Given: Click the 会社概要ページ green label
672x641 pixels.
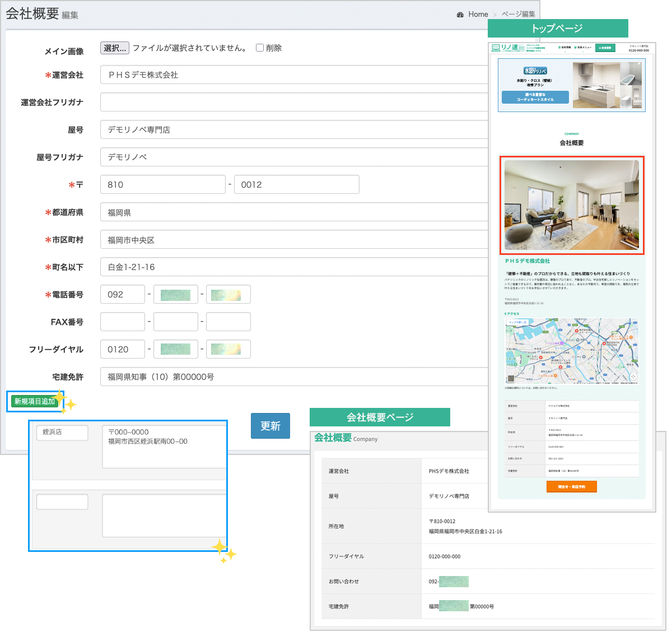Looking at the screenshot, I should pos(380,417).
